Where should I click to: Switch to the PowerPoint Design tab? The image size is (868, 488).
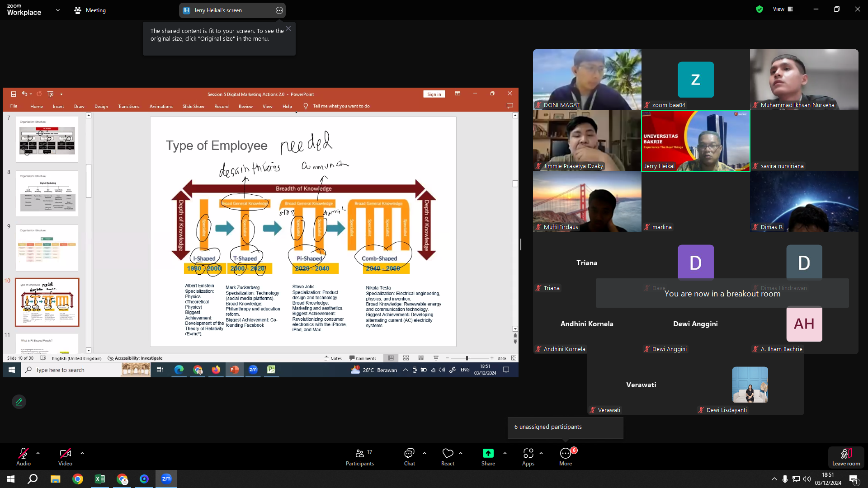tap(101, 106)
